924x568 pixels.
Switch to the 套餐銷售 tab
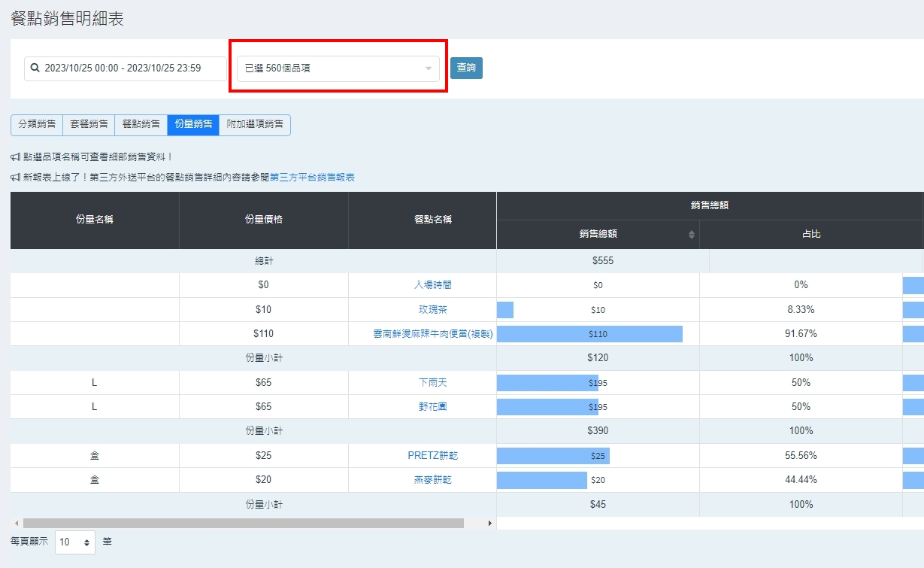click(89, 125)
